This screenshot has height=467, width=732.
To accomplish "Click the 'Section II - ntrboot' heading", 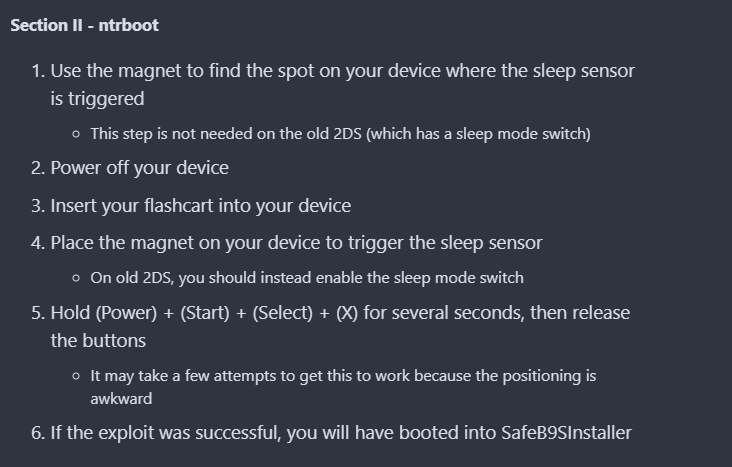I will [84, 25].
